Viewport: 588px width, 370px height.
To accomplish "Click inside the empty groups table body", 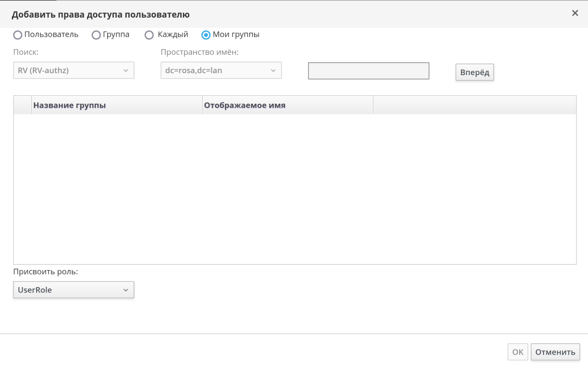I will tap(295, 188).
